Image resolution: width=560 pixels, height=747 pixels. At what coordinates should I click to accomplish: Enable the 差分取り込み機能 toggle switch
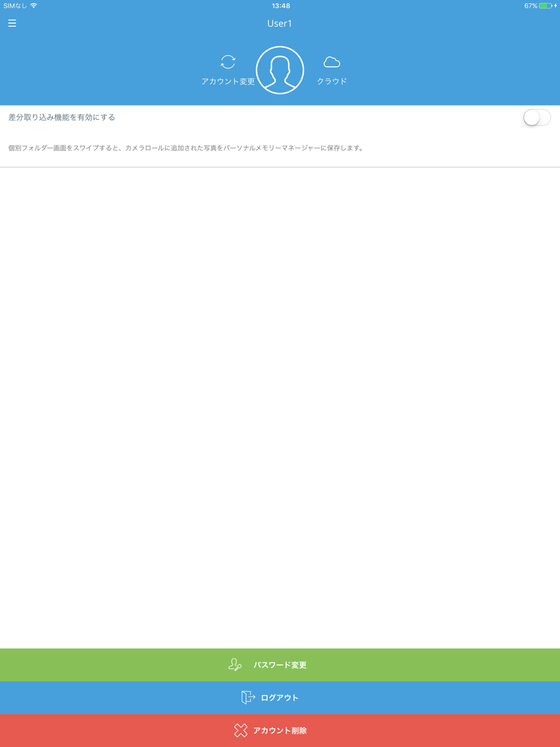coord(536,118)
